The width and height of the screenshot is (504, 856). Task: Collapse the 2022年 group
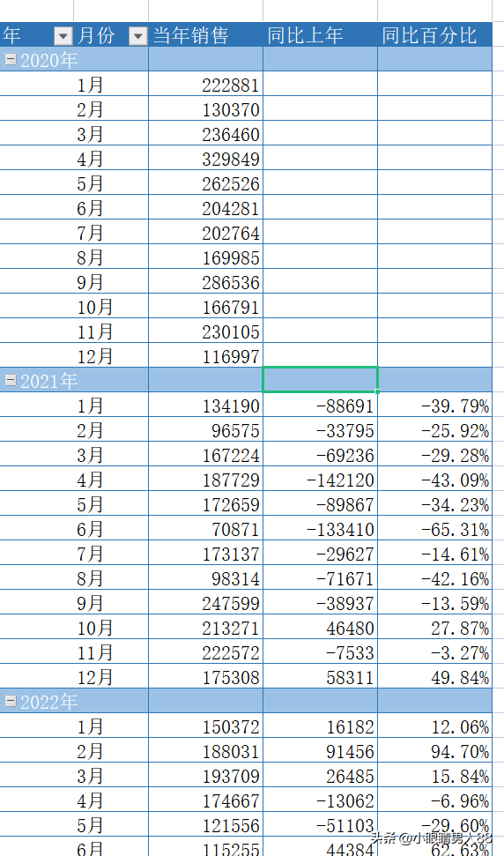[11, 702]
